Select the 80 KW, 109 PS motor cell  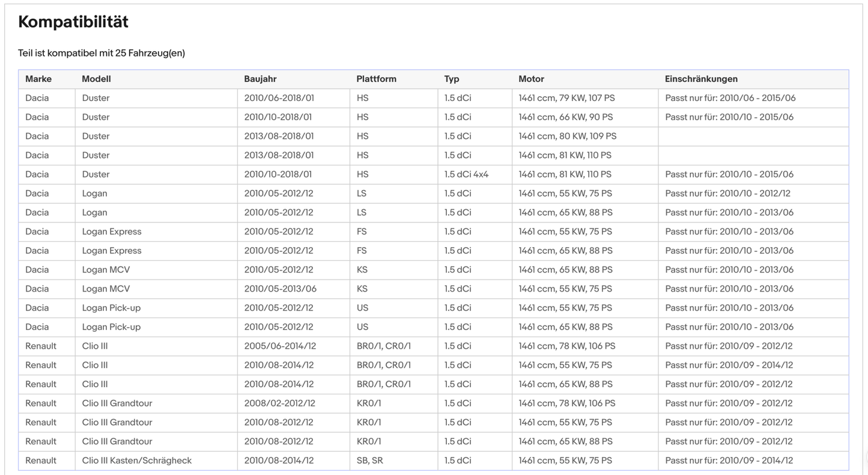(x=585, y=136)
